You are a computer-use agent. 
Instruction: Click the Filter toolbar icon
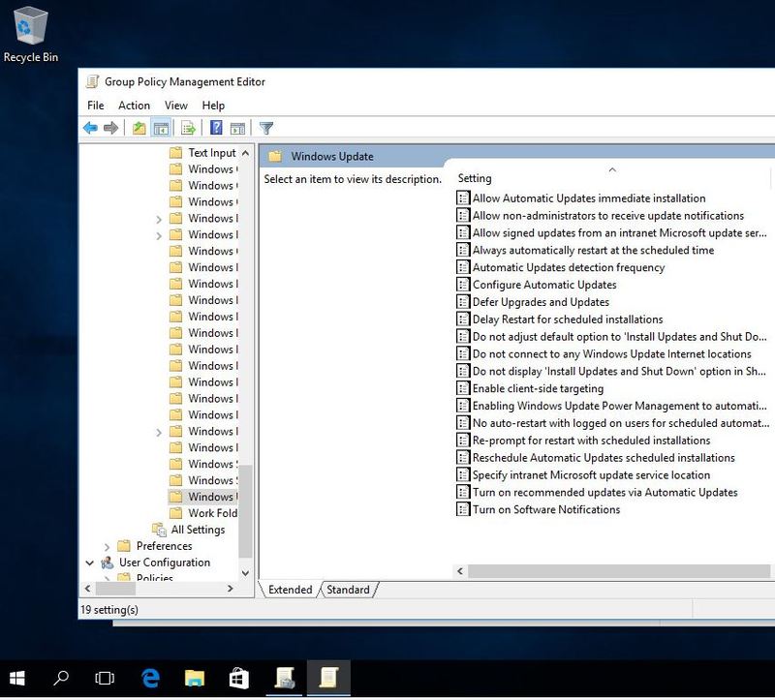pos(264,127)
